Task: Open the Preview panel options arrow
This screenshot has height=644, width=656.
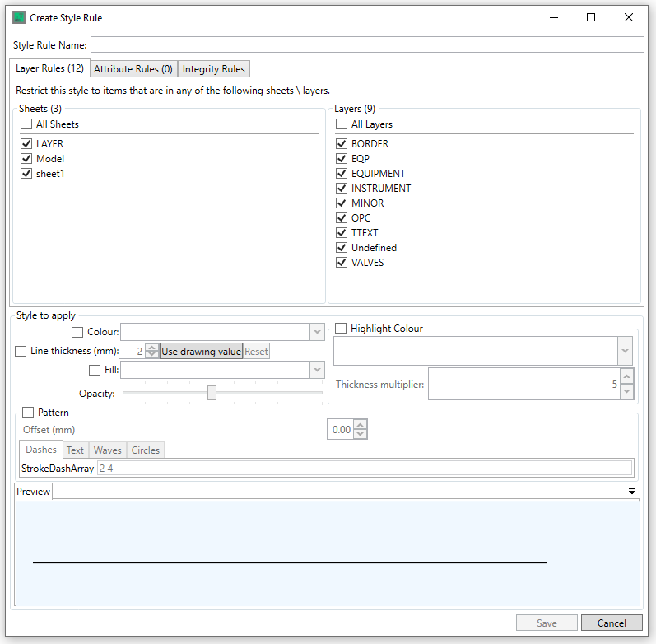Action: 632,491
